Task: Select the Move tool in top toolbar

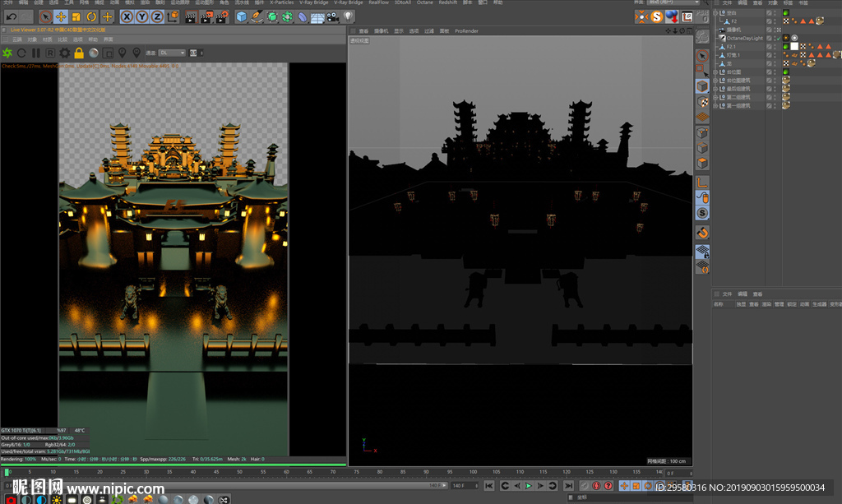Action: (61, 16)
